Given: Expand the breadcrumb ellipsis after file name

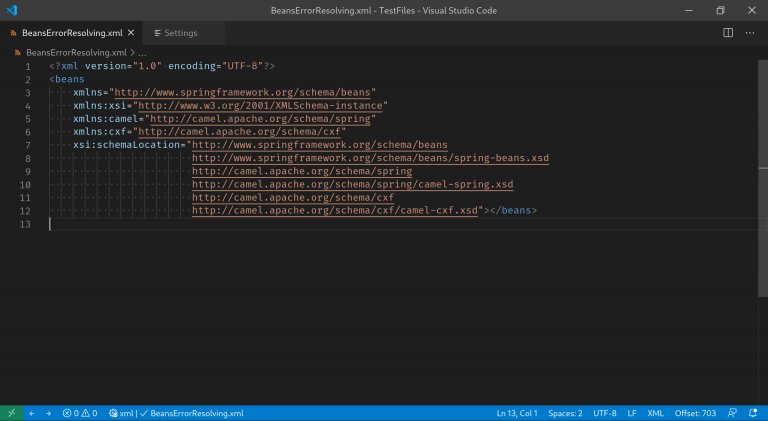Looking at the screenshot, I should [x=142, y=51].
